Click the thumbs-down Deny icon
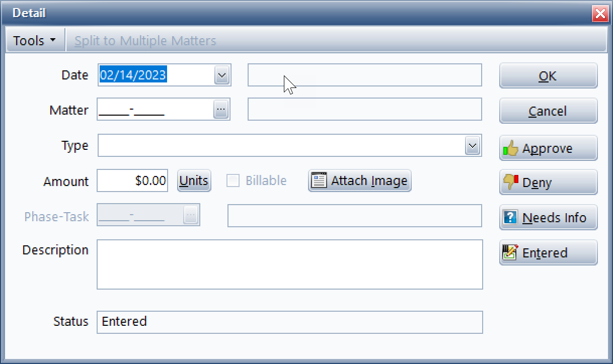The image size is (613, 364). [511, 182]
